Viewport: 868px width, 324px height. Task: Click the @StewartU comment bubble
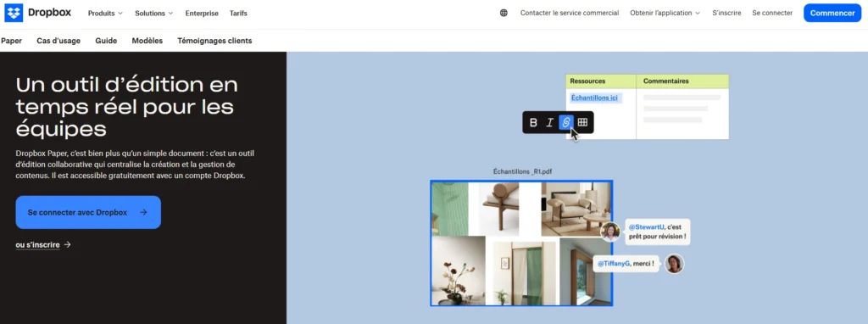coord(658,232)
